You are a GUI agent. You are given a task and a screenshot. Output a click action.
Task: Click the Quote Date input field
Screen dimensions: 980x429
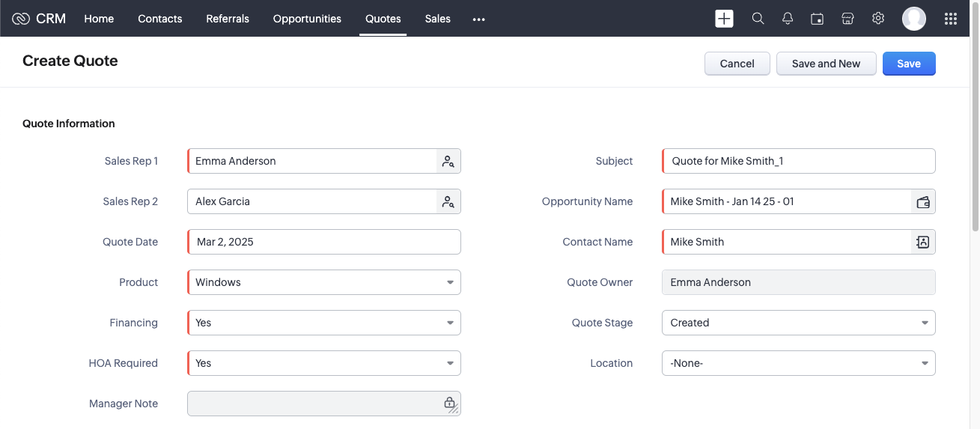(x=323, y=242)
